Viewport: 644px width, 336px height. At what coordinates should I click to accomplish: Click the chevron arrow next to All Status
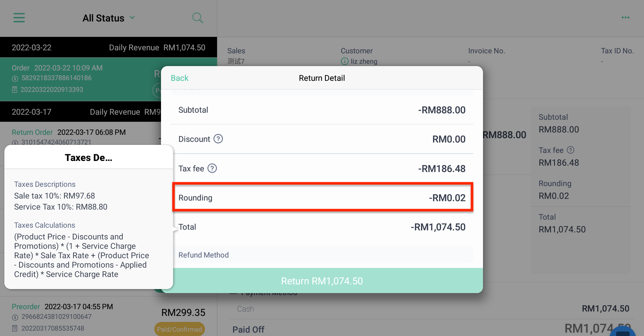click(132, 17)
